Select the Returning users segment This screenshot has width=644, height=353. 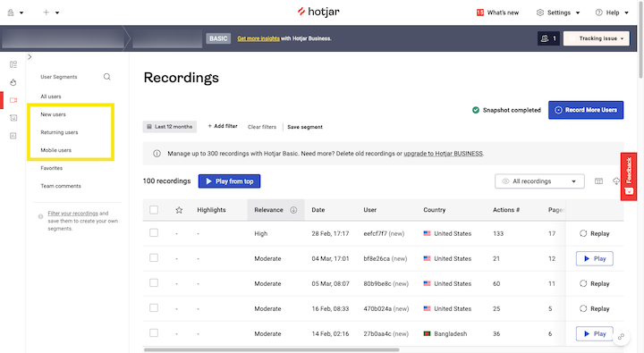coord(59,132)
